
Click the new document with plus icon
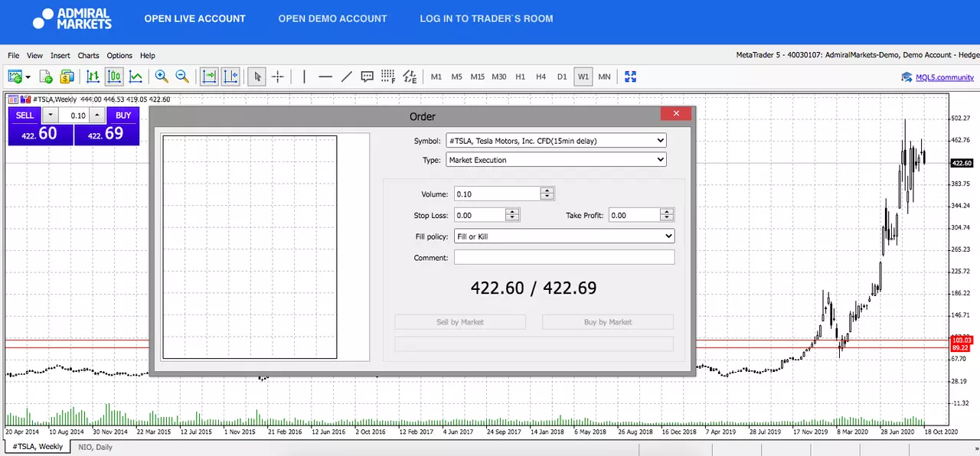pyautogui.click(x=46, y=77)
